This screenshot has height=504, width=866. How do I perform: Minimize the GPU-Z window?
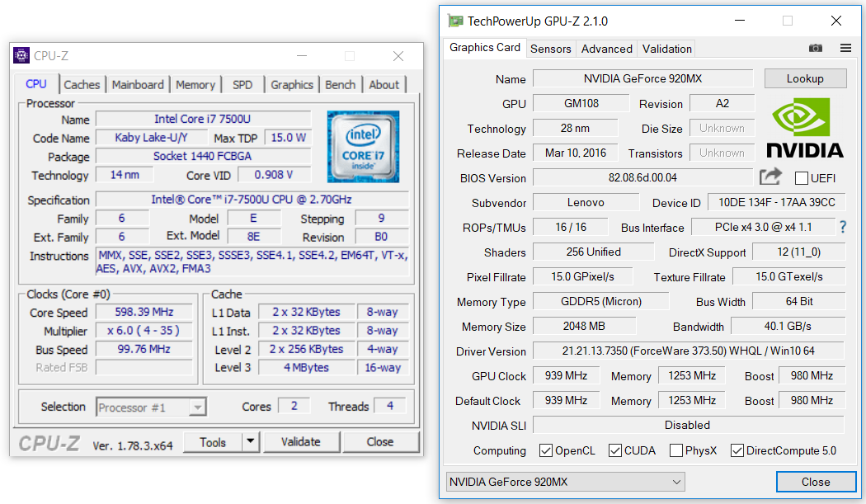[740, 21]
